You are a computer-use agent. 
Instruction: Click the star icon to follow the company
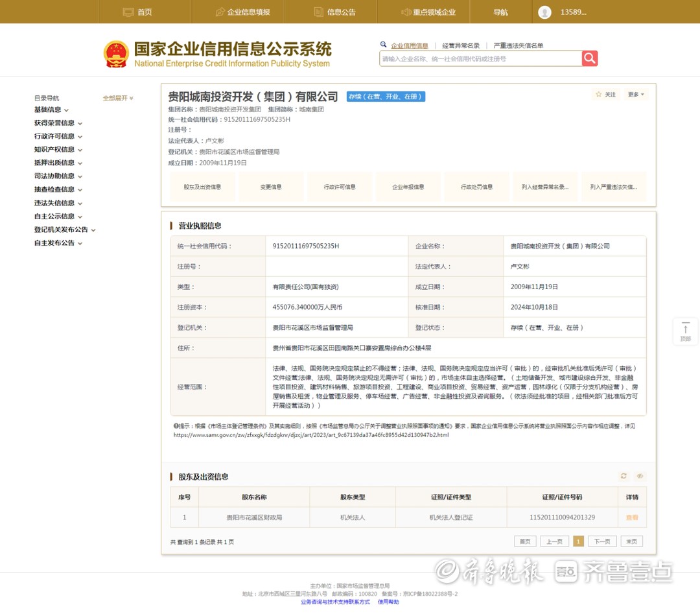(x=599, y=94)
